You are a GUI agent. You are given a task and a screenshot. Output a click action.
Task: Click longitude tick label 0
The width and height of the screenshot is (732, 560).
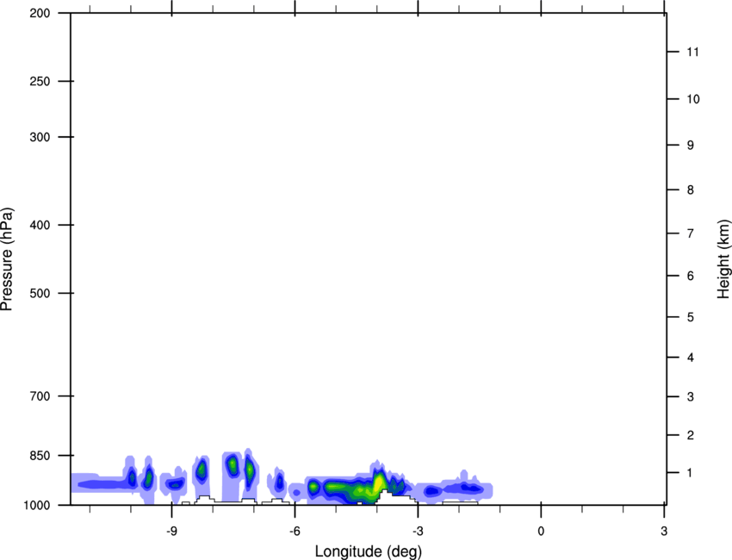tap(541, 532)
